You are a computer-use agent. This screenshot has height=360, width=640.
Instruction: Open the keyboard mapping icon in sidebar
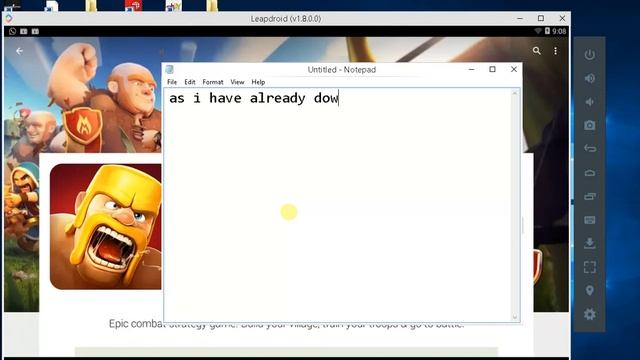coord(589,220)
